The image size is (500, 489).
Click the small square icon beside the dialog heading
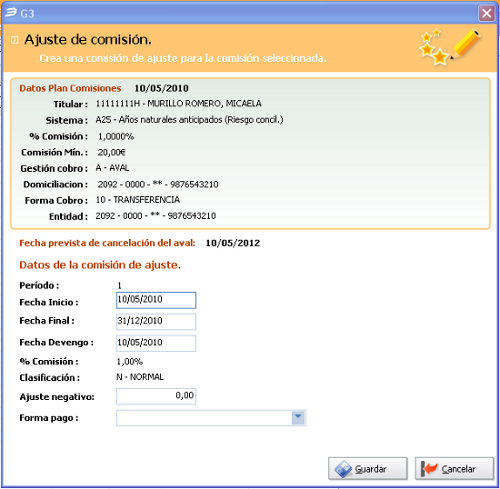pyautogui.click(x=14, y=40)
